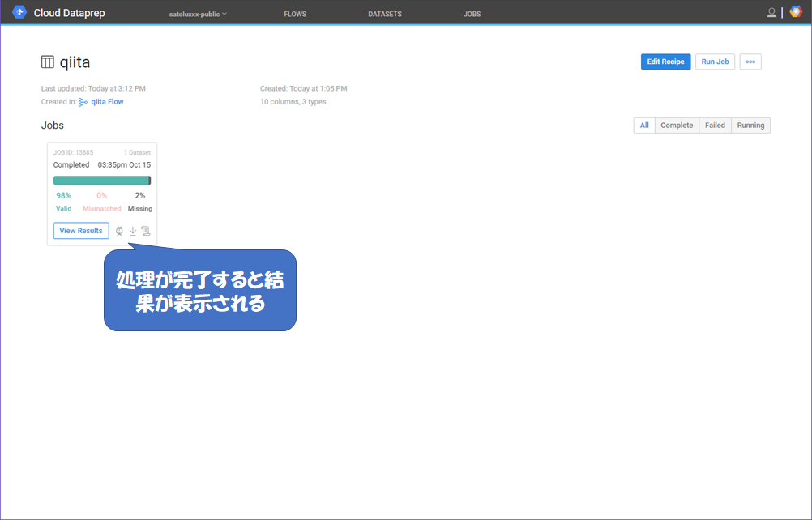Image resolution: width=812 pixels, height=520 pixels.
Task: Click View Results on job 13885
Action: 81,231
